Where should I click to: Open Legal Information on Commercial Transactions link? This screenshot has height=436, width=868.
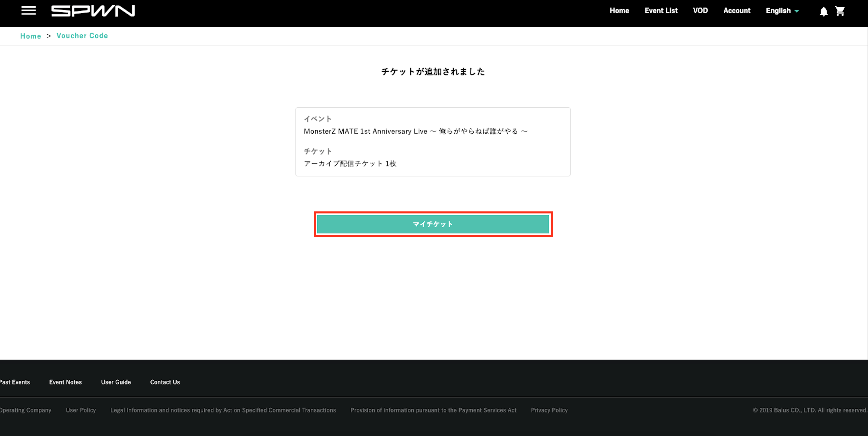(x=223, y=410)
